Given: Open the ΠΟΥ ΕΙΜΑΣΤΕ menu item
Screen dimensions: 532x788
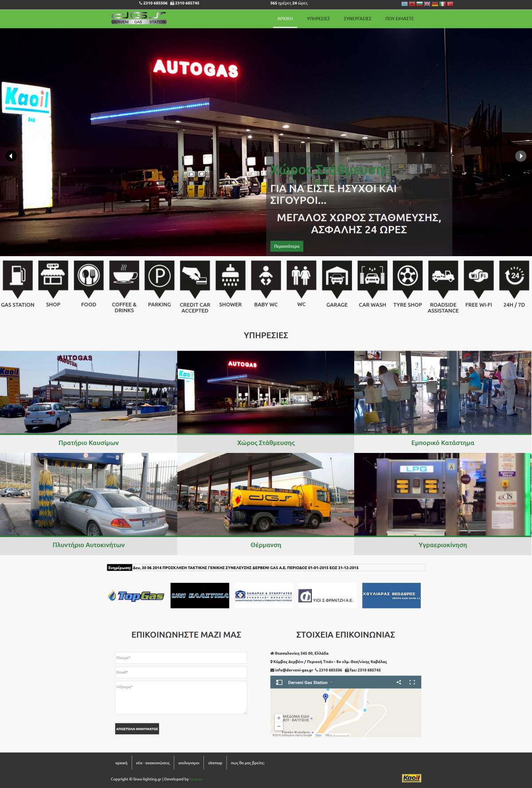Looking at the screenshot, I should point(399,19).
